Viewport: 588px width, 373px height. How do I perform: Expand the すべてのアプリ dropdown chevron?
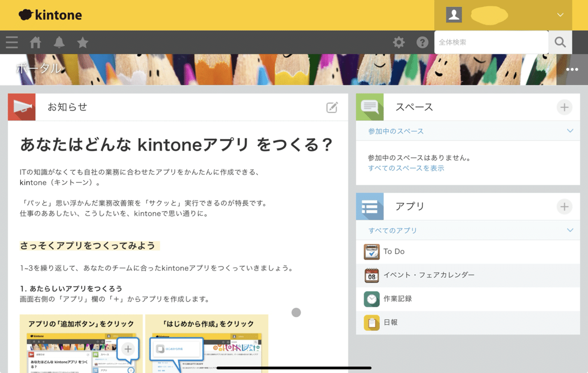click(570, 230)
